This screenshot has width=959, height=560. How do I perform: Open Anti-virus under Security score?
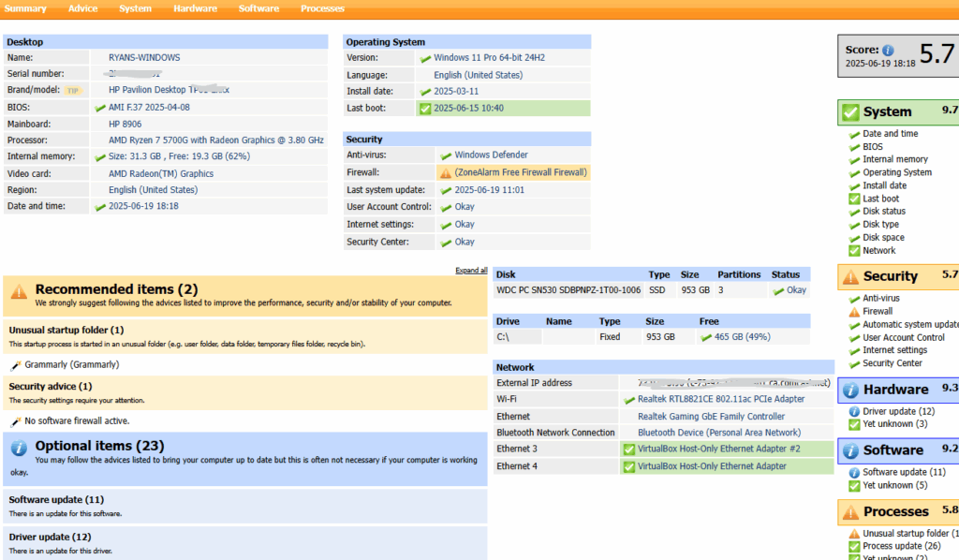pos(880,299)
